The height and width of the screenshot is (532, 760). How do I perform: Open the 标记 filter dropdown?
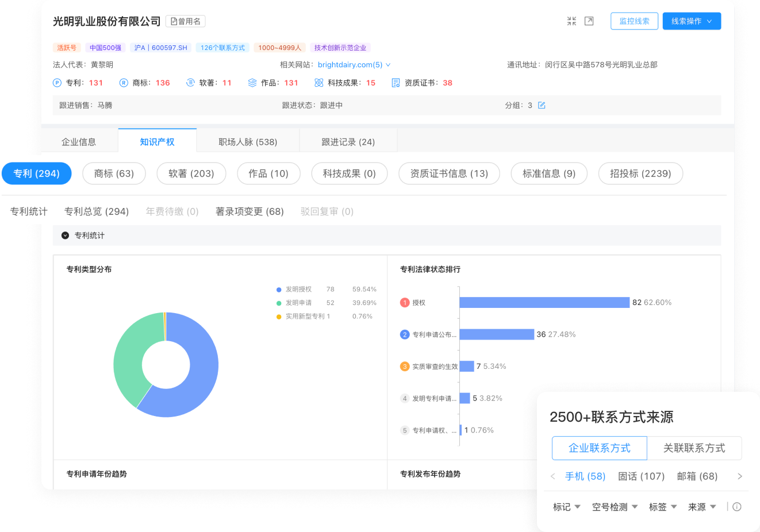coord(567,507)
